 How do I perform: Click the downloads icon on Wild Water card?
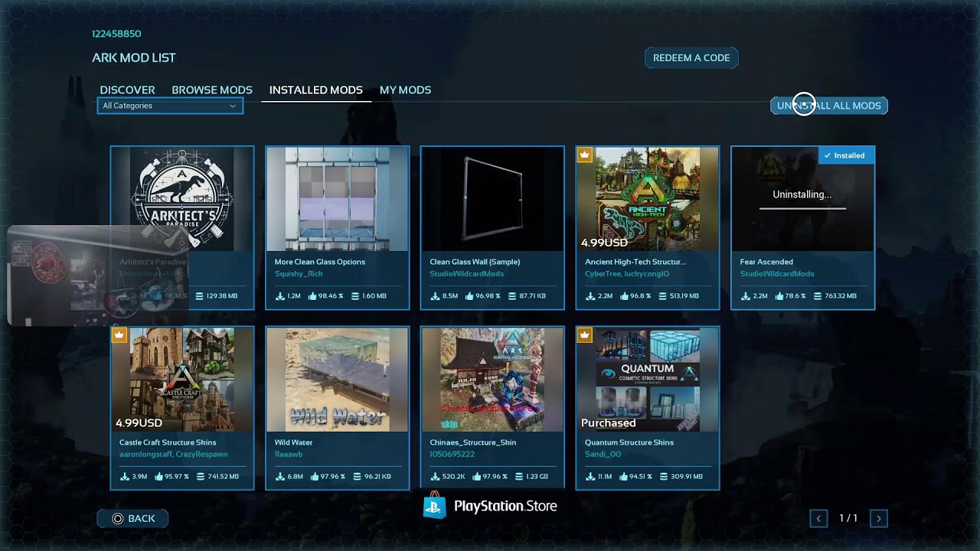[280, 477]
